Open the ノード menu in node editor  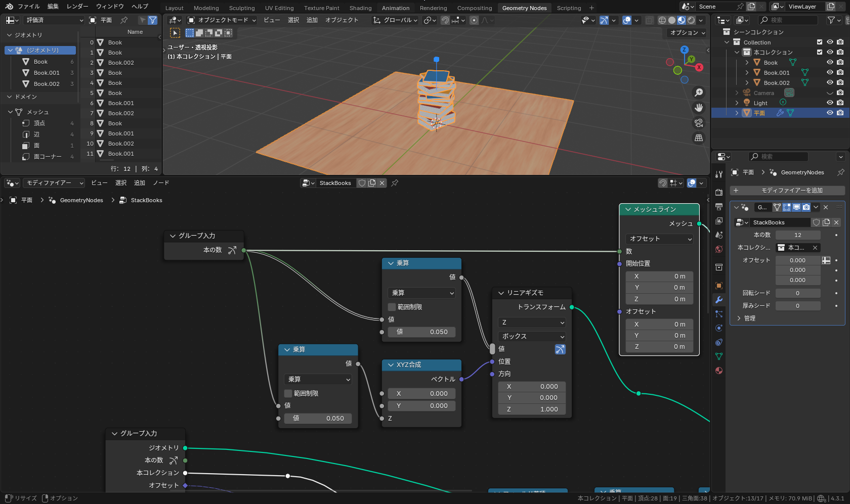[161, 183]
